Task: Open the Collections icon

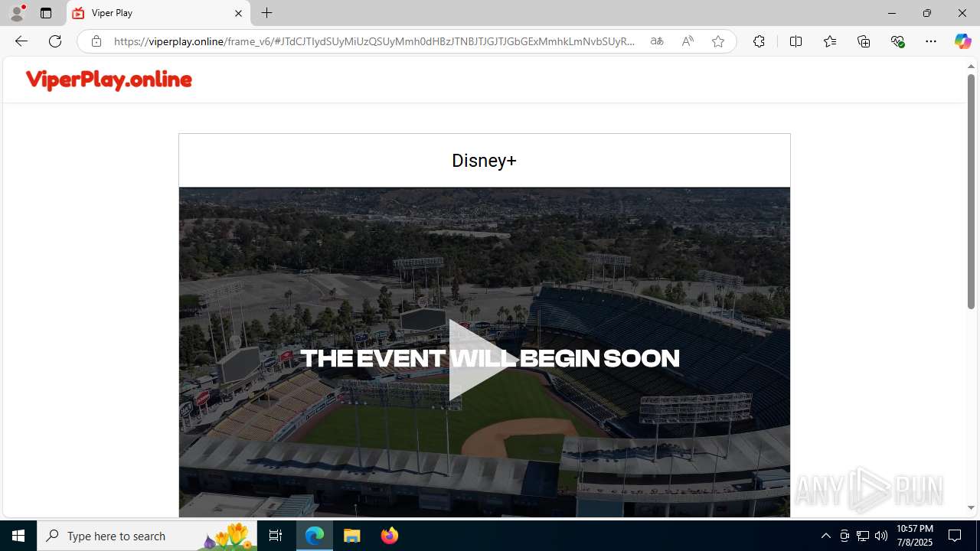Action: coord(864,41)
